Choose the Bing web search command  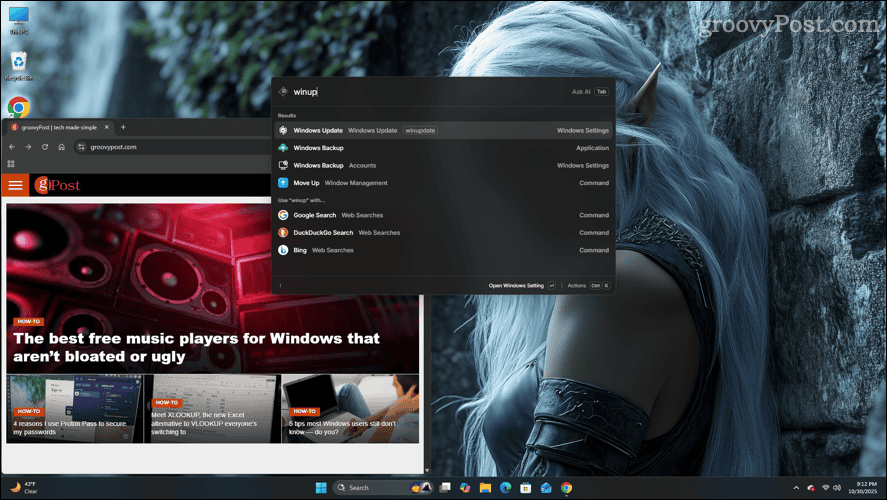[x=444, y=250]
